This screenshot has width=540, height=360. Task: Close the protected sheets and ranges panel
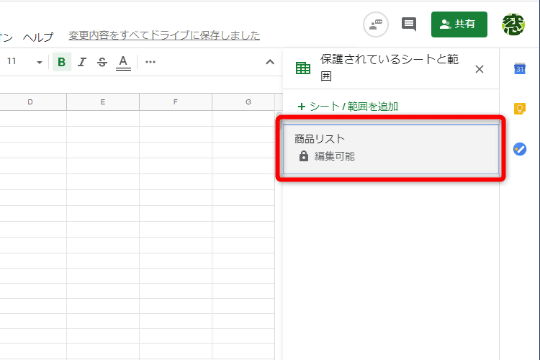point(479,69)
